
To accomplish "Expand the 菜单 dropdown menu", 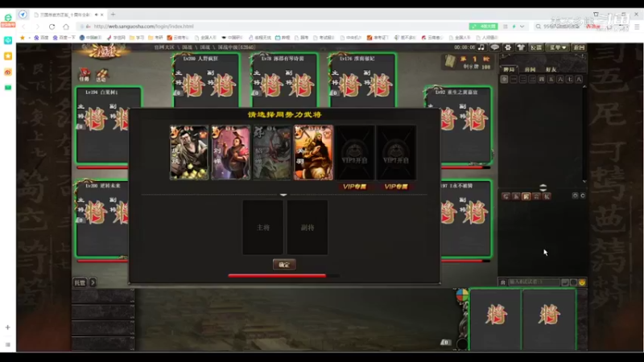I will click(558, 47).
